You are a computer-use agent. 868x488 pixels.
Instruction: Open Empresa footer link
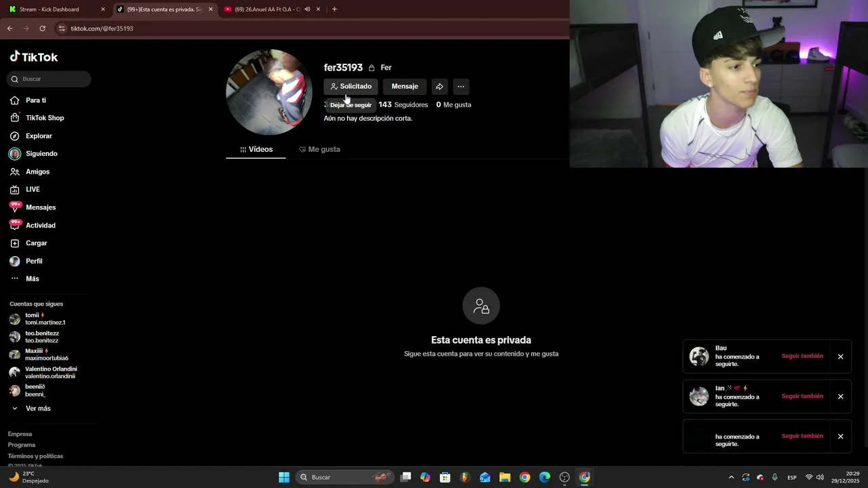point(20,434)
